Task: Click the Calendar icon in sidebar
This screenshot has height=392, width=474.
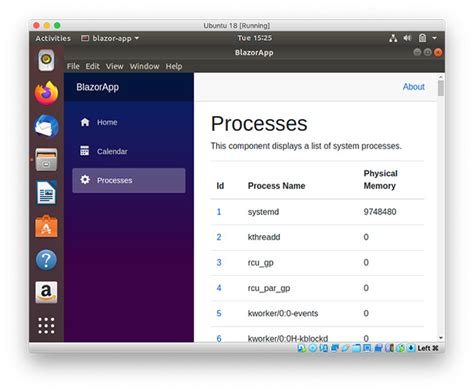Action: (x=85, y=151)
